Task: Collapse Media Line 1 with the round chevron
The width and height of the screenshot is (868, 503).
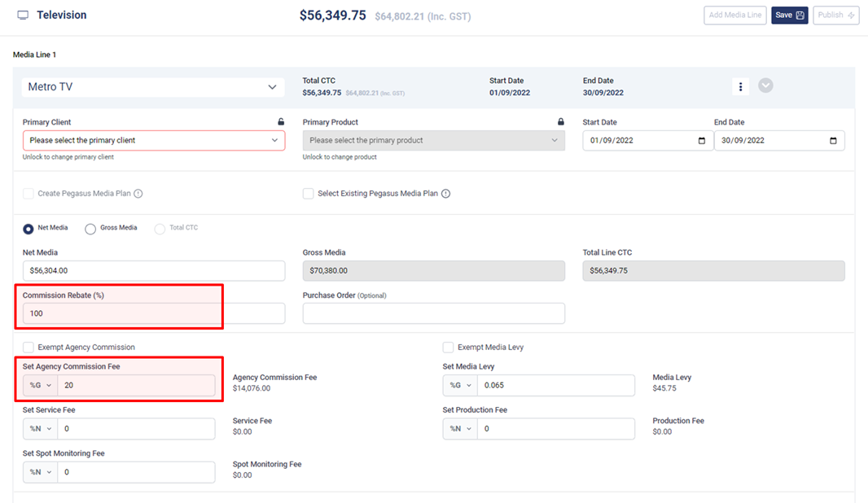Action: (765, 85)
